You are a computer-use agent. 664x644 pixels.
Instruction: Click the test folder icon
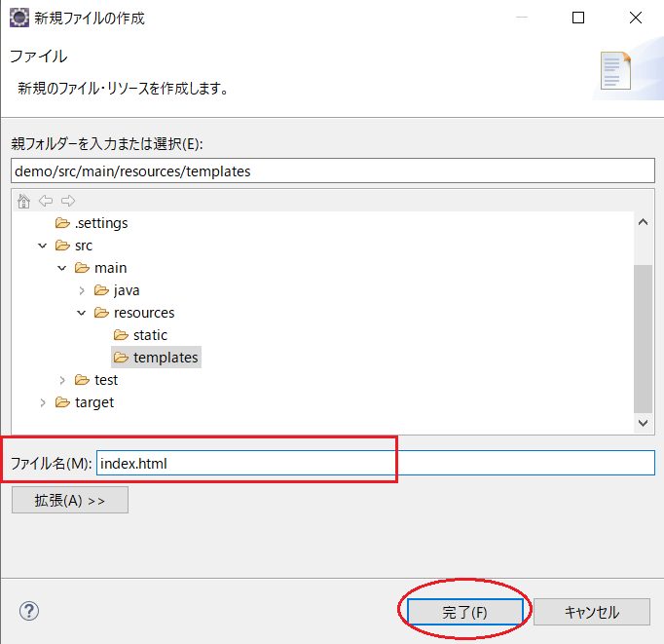tap(82, 380)
